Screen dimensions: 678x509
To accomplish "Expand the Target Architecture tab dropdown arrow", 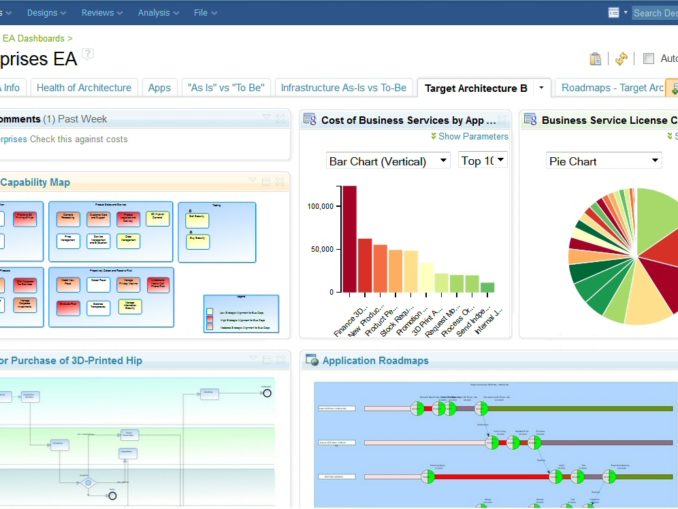I will click(x=541, y=88).
